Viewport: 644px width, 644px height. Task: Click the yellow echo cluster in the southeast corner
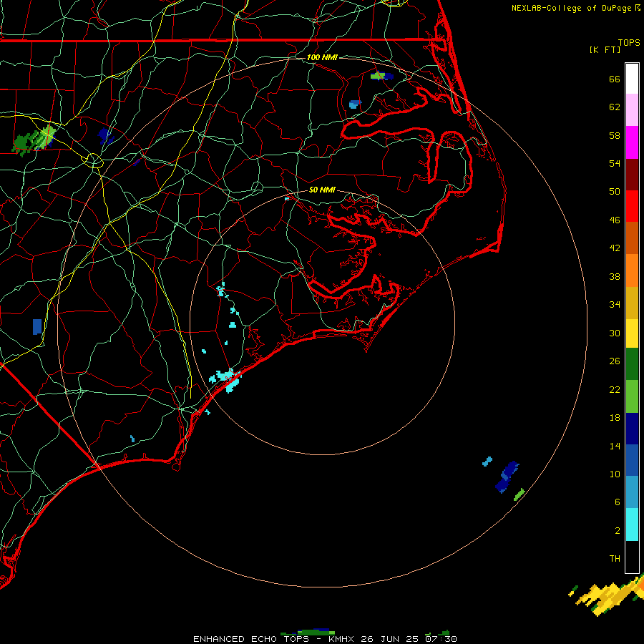tap(608, 595)
